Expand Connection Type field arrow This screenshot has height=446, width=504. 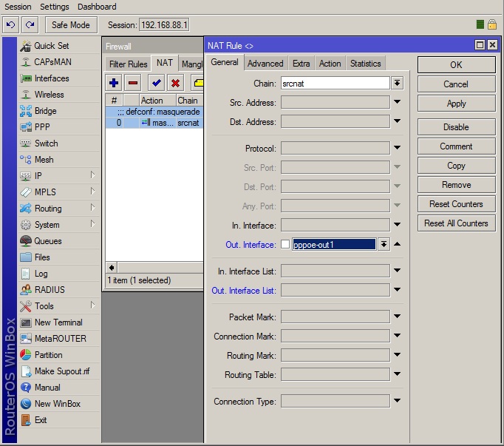(397, 401)
